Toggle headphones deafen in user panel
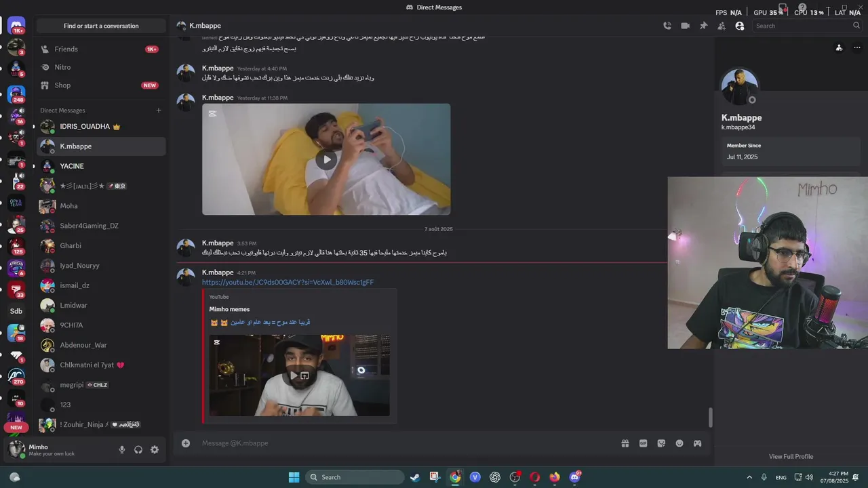Viewport: 868px width, 488px height. click(x=138, y=449)
